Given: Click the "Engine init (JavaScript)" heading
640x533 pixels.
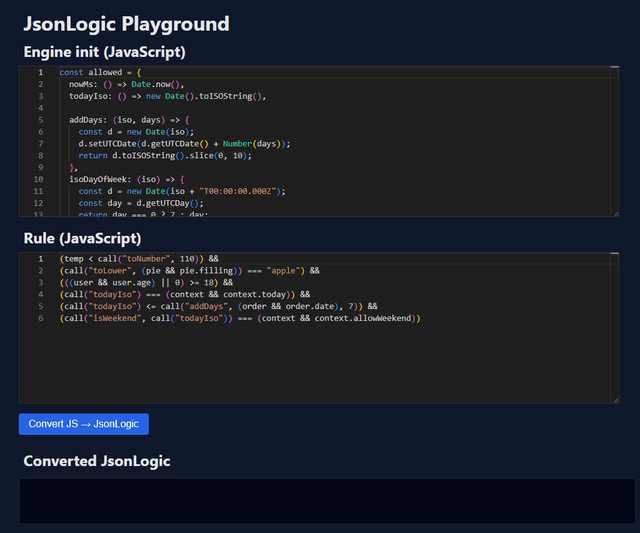Looking at the screenshot, I should click(x=104, y=52).
